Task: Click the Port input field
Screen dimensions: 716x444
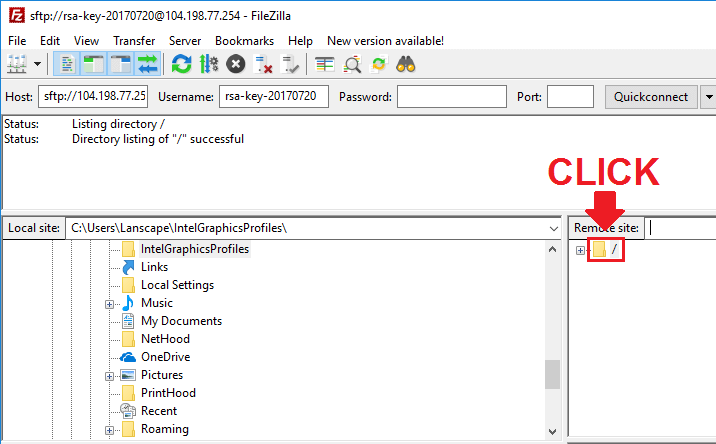Action: (570, 96)
